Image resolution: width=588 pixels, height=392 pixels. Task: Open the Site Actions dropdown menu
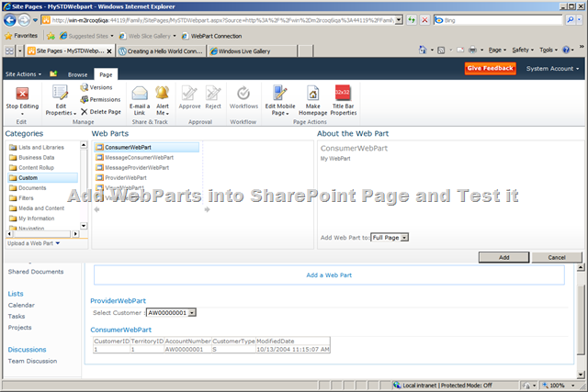[23, 74]
